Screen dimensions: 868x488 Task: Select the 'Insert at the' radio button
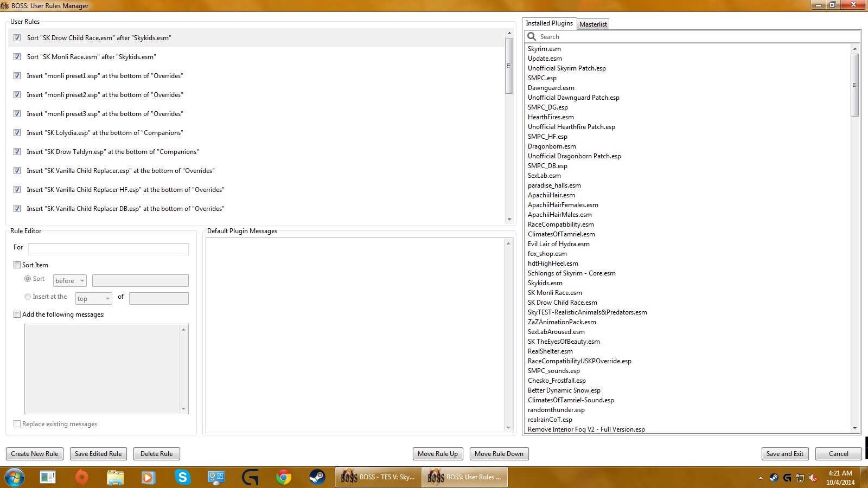pos(27,297)
